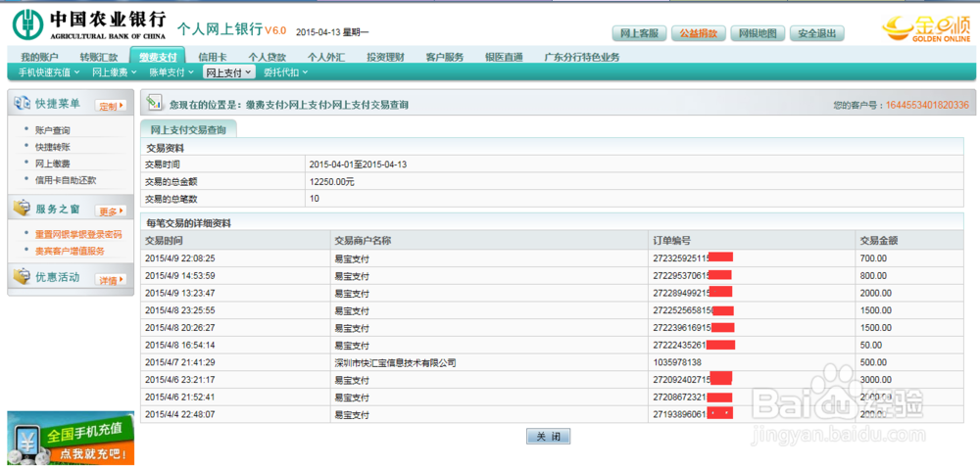
Task: Open the 广东分行特色业务 tab
Action: click(x=581, y=57)
